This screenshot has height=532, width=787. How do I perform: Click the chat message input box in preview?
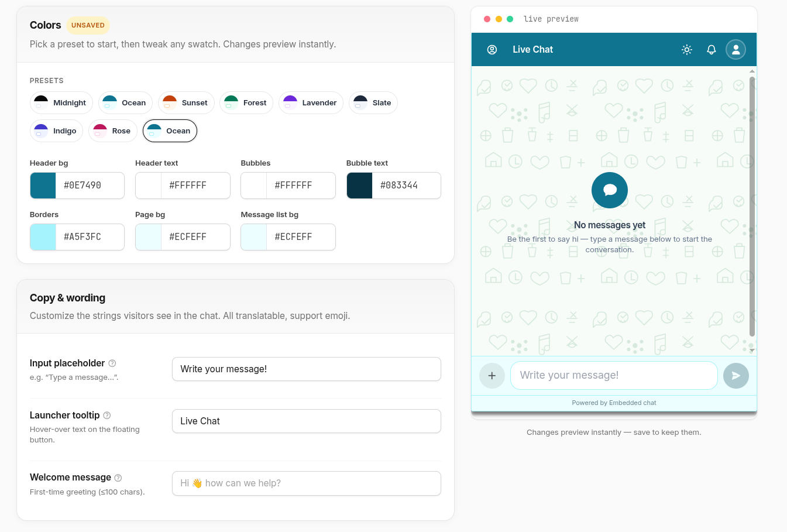click(x=614, y=376)
